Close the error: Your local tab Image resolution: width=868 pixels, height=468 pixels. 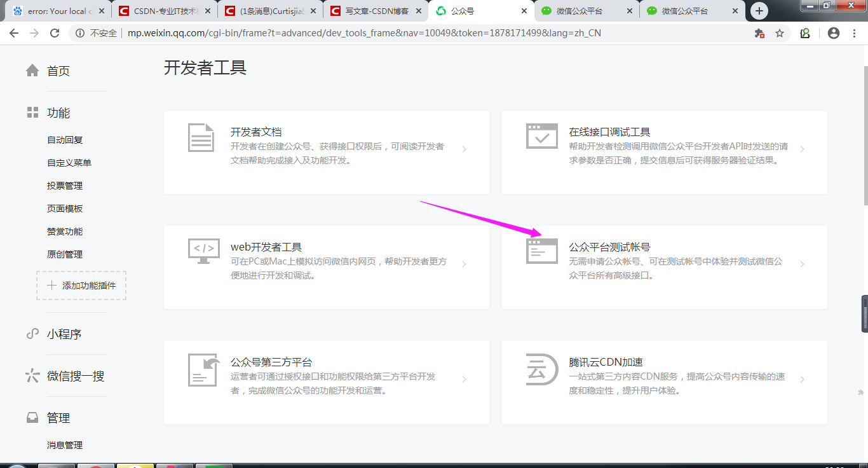pyautogui.click(x=102, y=11)
